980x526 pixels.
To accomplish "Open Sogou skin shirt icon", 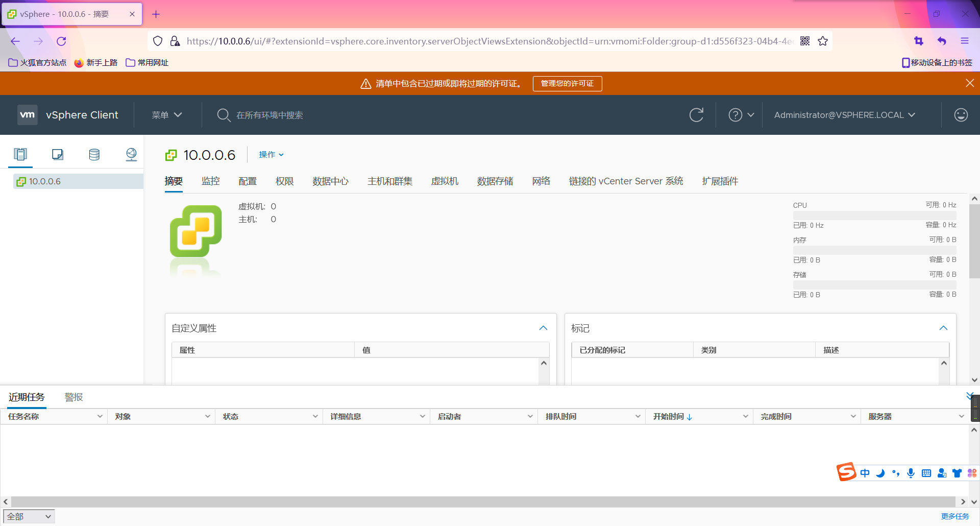I will click(957, 473).
